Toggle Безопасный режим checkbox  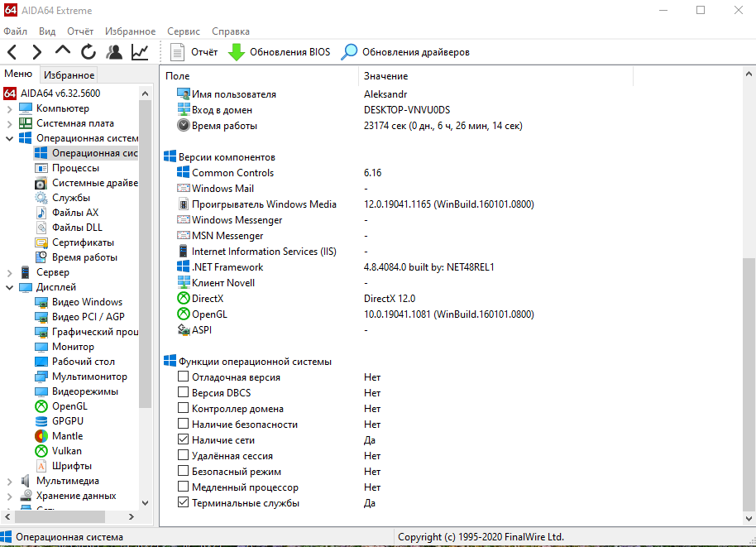pyautogui.click(x=184, y=470)
